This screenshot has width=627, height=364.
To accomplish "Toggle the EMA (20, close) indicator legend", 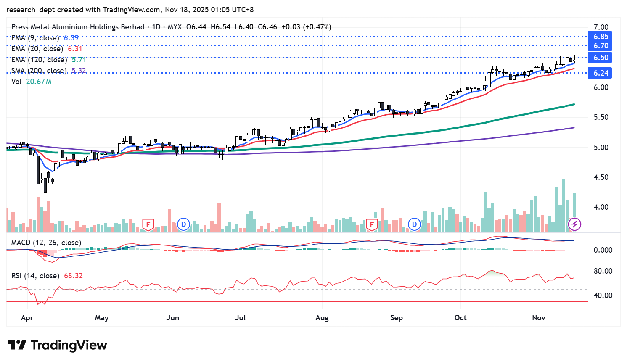I will coord(39,49).
